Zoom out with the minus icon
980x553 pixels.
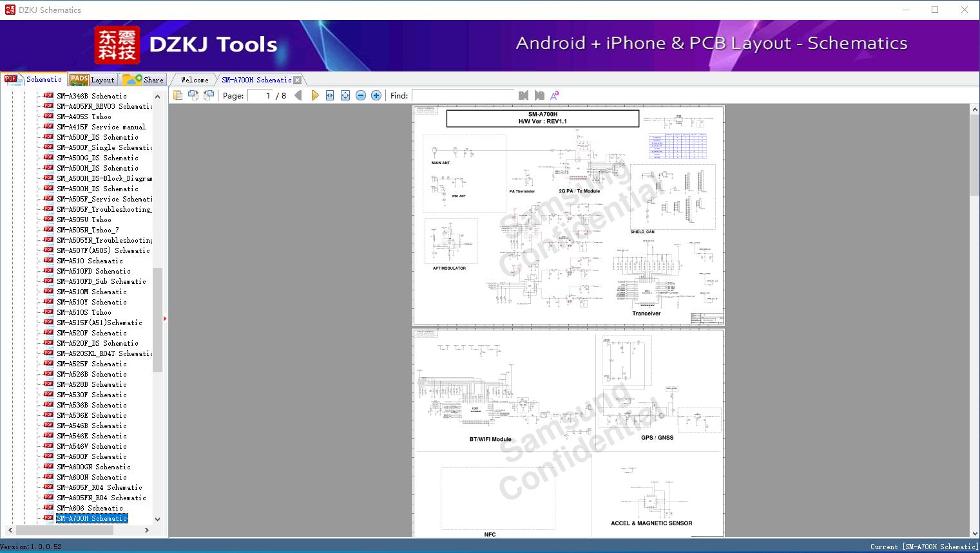pyautogui.click(x=361, y=95)
